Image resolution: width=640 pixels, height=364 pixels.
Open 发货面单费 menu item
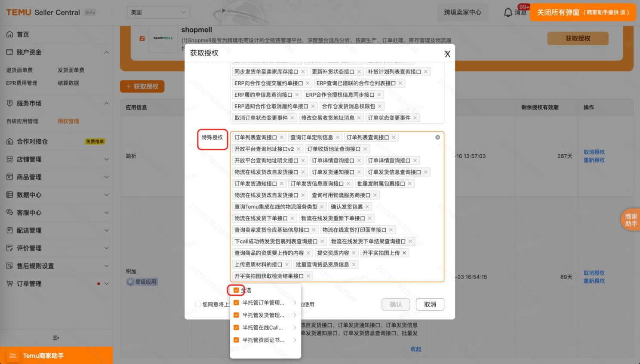(71, 70)
